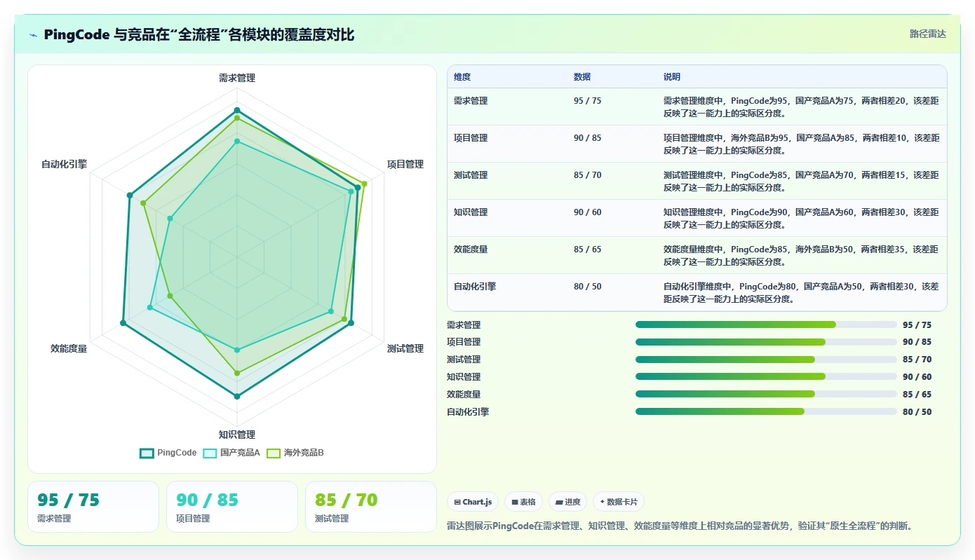Click the 海外竞品B data point on 项目管理 axis
Viewport: 975px width, 560px height.
coord(364,184)
